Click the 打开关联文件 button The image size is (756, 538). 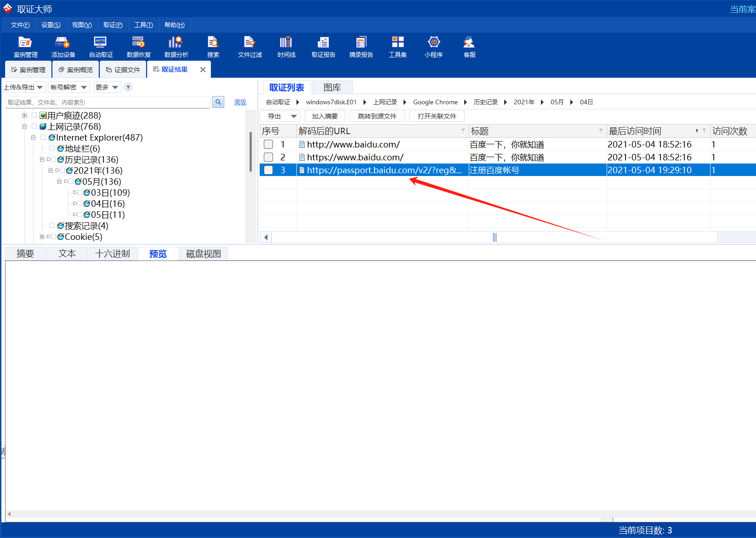pos(437,116)
